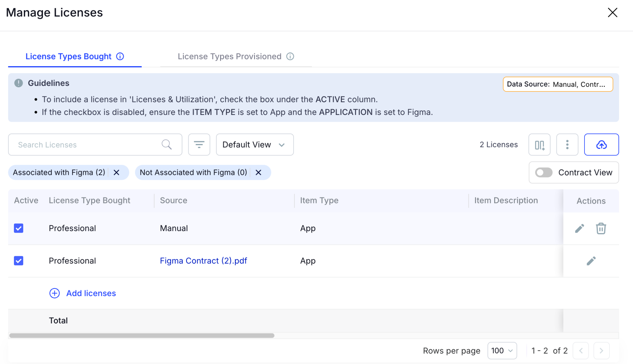Edit the Manual Professional license row

(x=579, y=229)
